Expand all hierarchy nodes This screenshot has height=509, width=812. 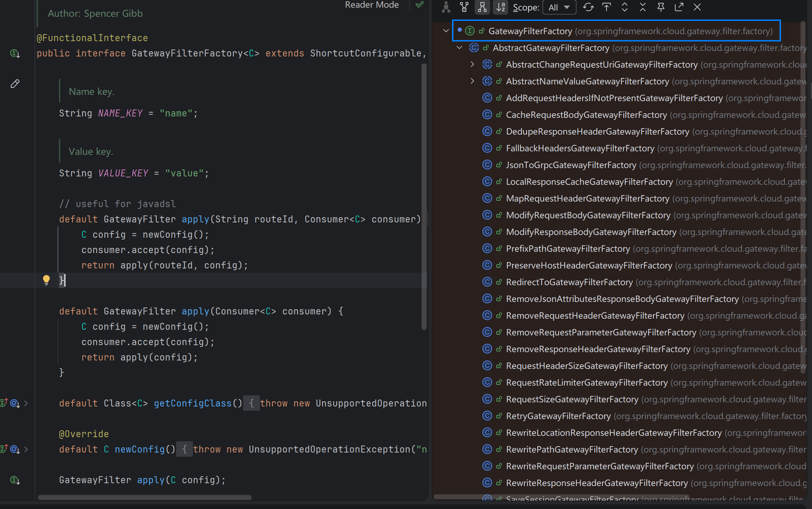coord(625,7)
